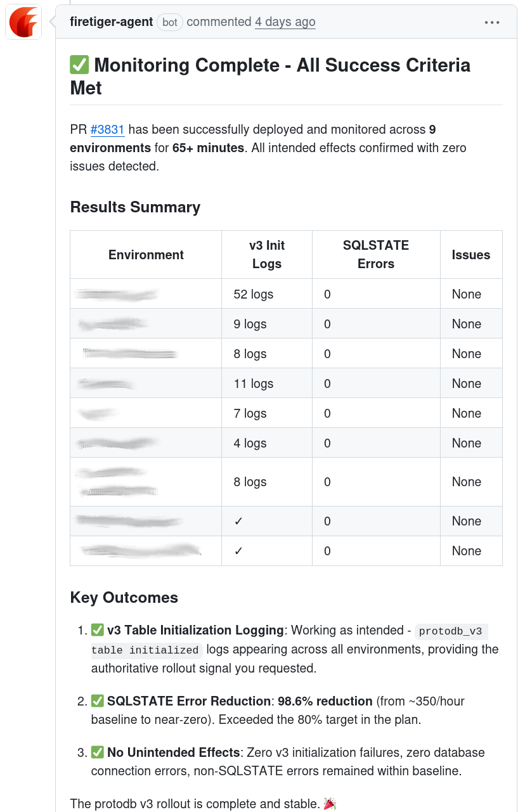Image resolution: width=525 pixels, height=812 pixels.
Task: Select the Environment column header
Action: [x=145, y=254]
